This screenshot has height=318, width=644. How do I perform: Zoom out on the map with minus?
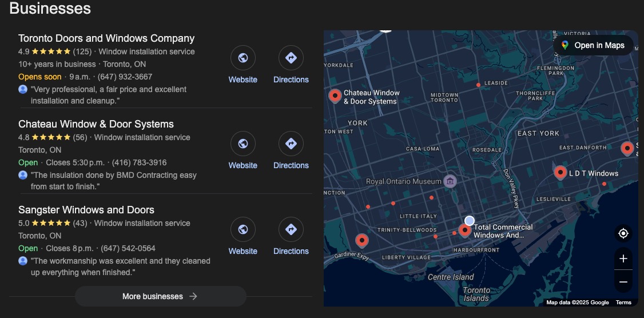pyautogui.click(x=623, y=281)
